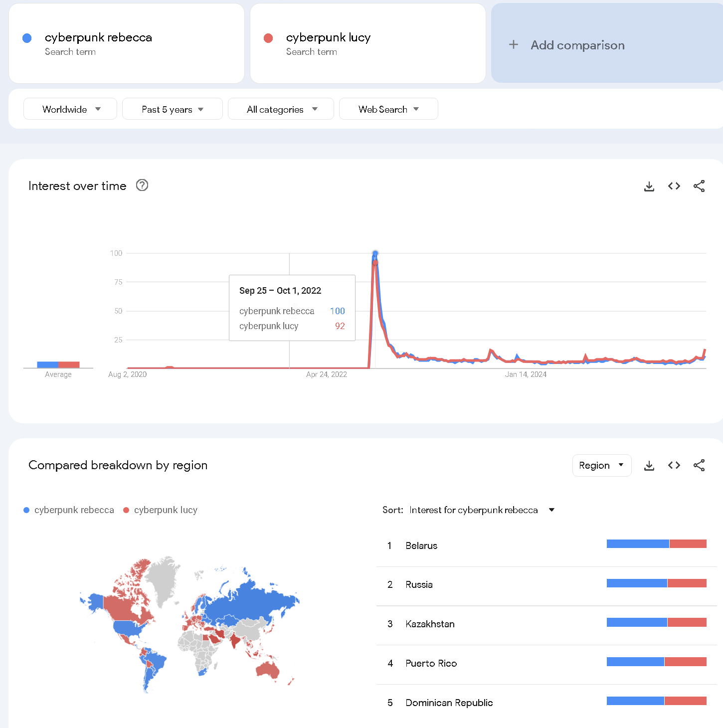Viewport: 723px width, 728px height.
Task: Click the Aug 2, 2020 axis label
Action: click(128, 374)
